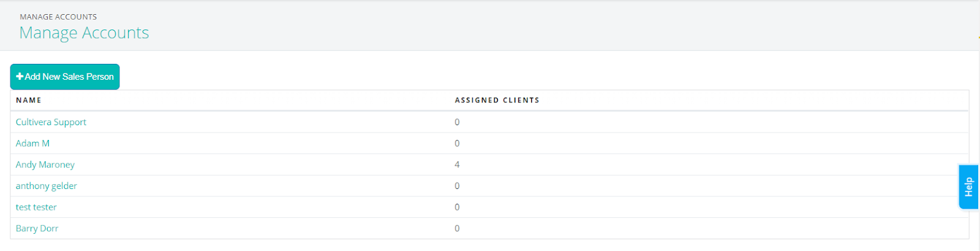The height and width of the screenshot is (251, 980).
Task: Open the Help side tab
Action: point(968,187)
